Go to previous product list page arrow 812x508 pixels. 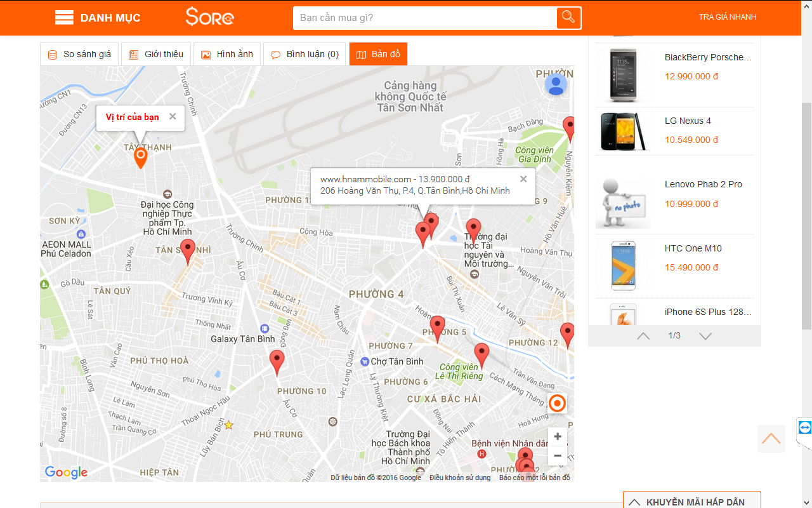(643, 335)
